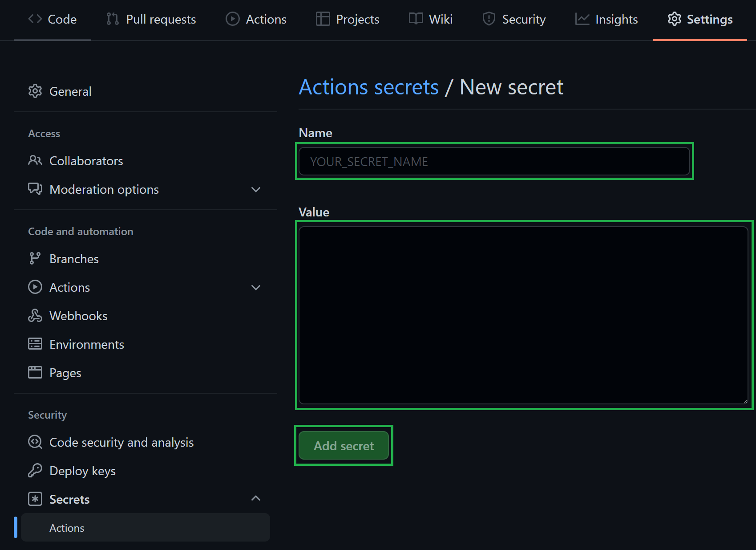756x550 pixels.
Task: Click the Webhooks icon in sidebar
Action: pyautogui.click(x=35, y=315)
